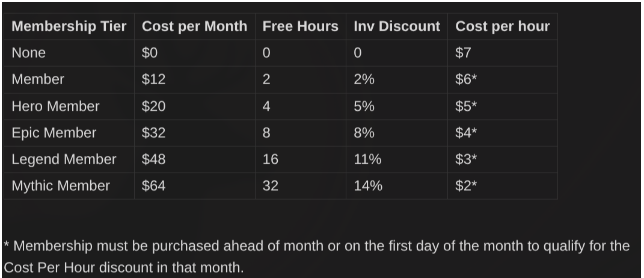This screenshot has width=644, height=278.
Task: Select the Hero Member row label
Action: tap(69, 106)
